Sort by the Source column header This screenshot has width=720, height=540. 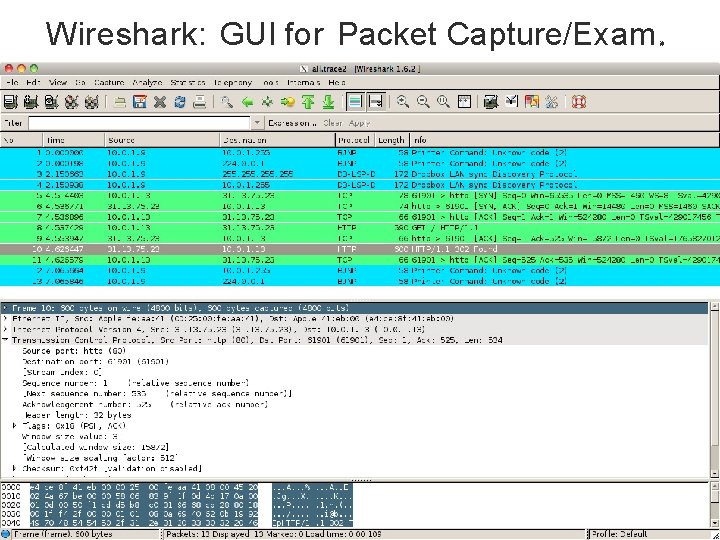tap(162, 140)
